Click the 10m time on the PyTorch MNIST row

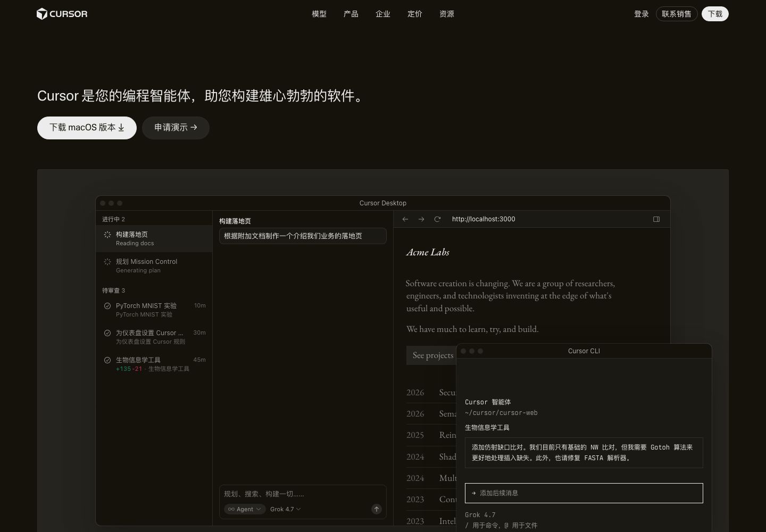[x=199, y=306]
